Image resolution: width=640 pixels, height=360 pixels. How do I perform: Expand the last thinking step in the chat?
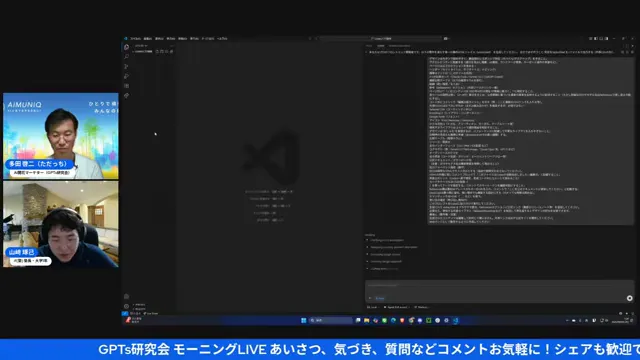382,269
